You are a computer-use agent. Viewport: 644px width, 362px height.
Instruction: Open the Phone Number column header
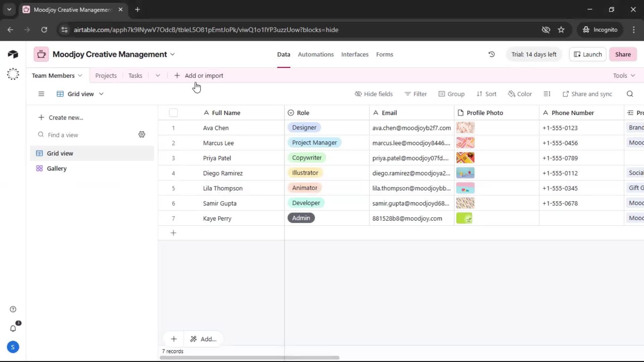tap(581, 113)
